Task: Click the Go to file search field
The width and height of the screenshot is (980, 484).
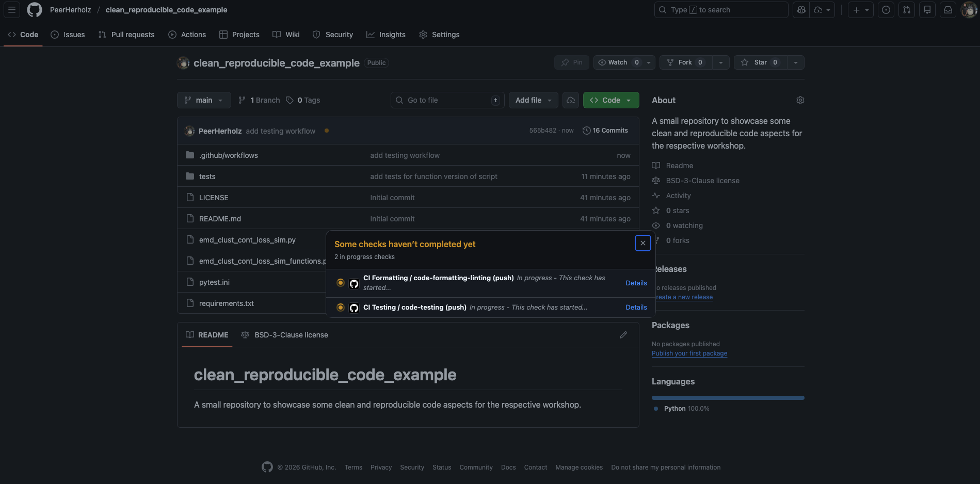Action: point(447,100)
